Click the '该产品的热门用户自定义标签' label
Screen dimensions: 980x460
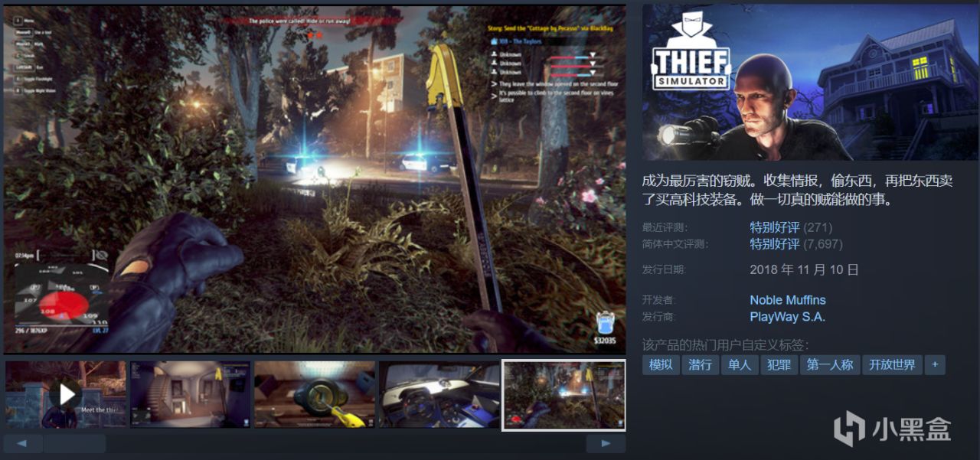[x=725, y=345]
